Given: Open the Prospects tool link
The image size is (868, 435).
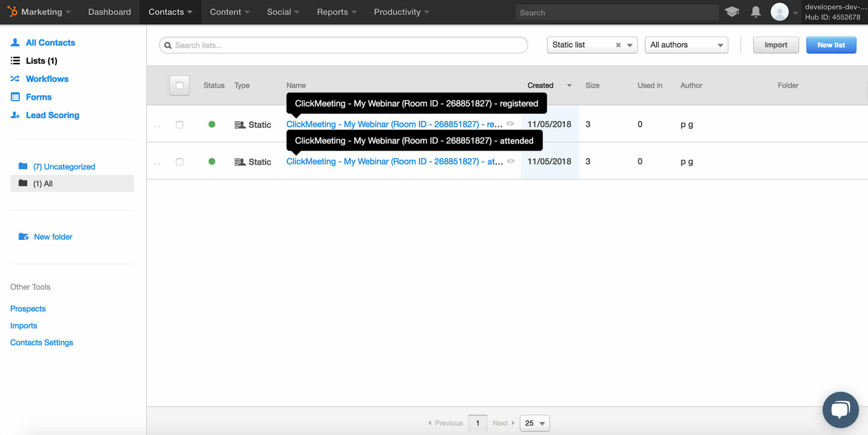Looking at the screenshot, I should [x=28, y=308].
